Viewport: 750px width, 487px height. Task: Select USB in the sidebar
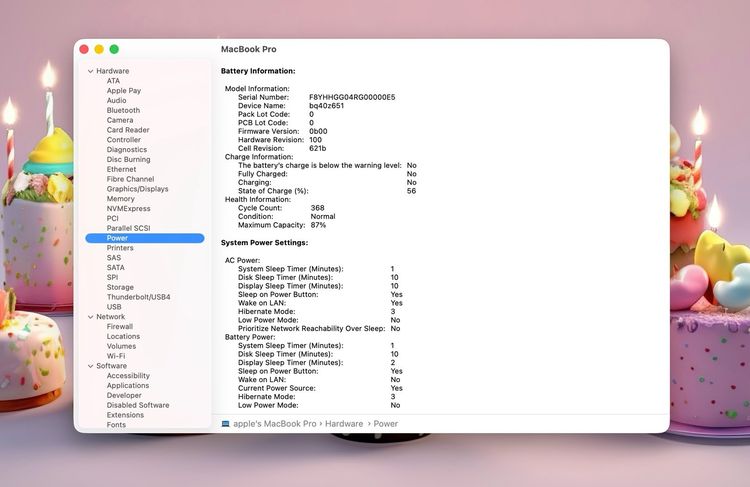tap(114, 307)
